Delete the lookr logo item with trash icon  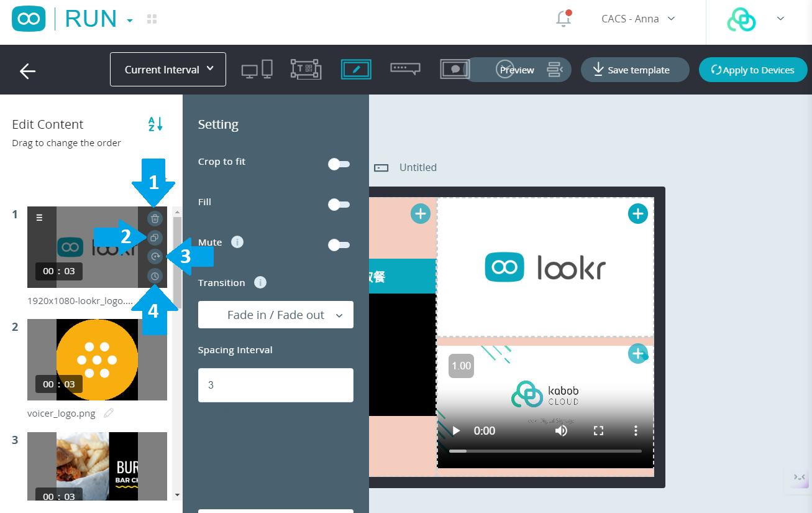click(x=155, y=218)
